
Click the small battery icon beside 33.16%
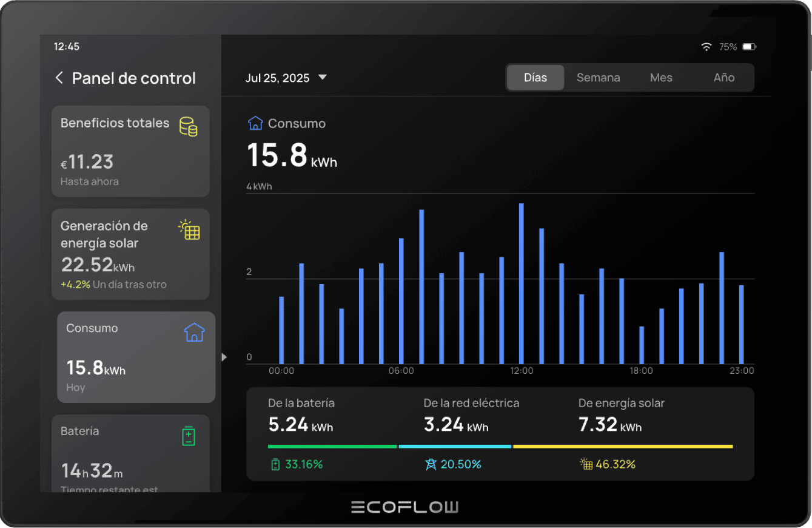(275, 464)
